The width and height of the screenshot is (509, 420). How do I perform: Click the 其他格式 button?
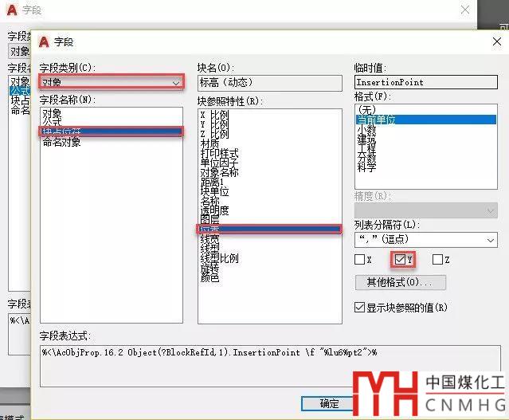[x=400, y=282]
